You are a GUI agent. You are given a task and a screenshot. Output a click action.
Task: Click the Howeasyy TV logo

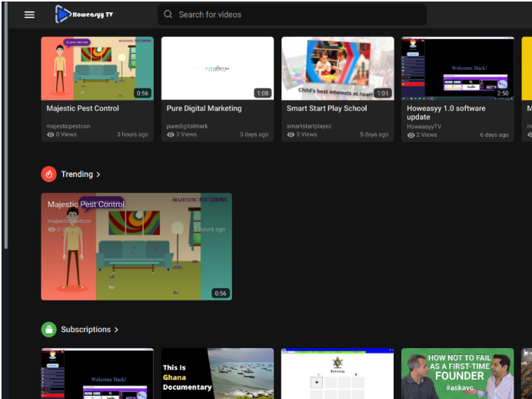click(x=84, y=15)
